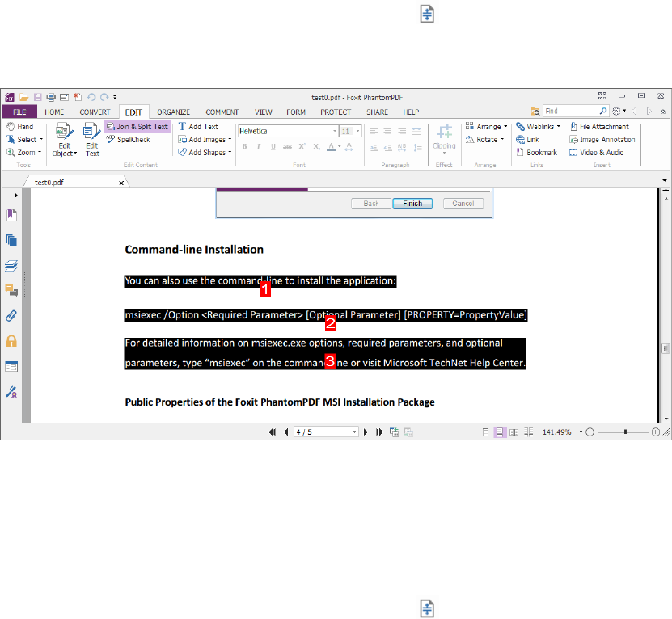Open the Edit Object tool
The width and height of the screenshot is (672, 619).
64,140
